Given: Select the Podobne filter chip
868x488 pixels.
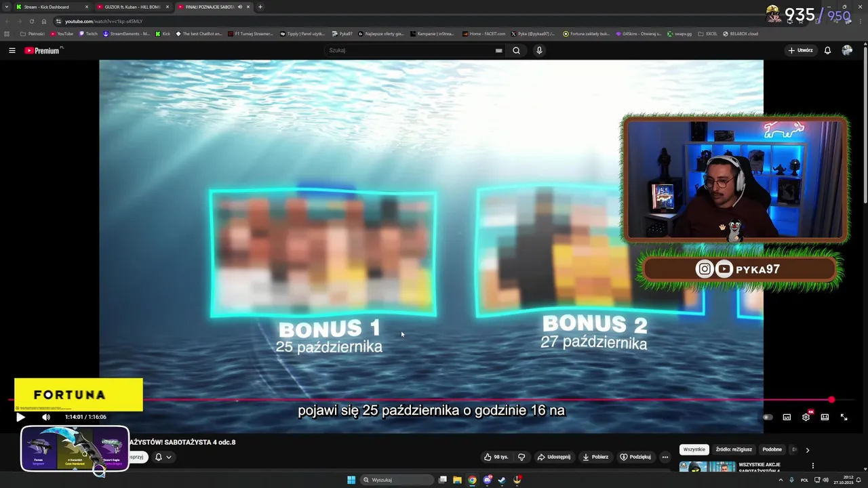Looking at the screenshot, I should click(772, 449).
